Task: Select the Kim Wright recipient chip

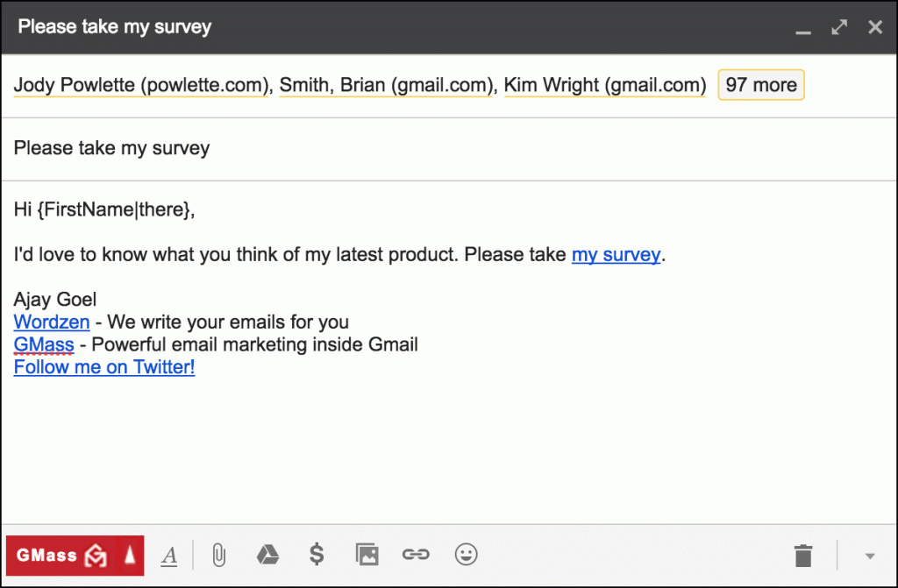Action: point(604,84)
